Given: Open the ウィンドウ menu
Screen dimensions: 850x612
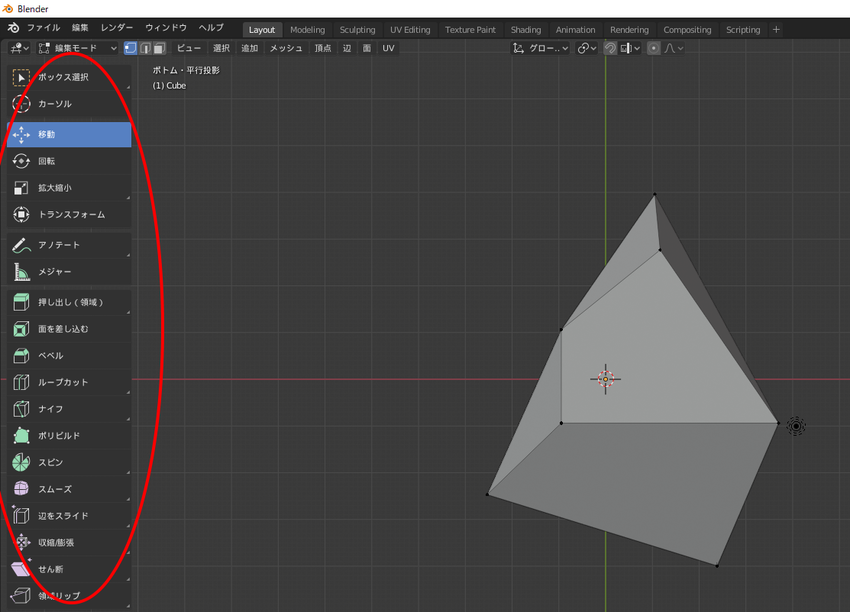Looking at the screenshot, I should coord(166,28).
